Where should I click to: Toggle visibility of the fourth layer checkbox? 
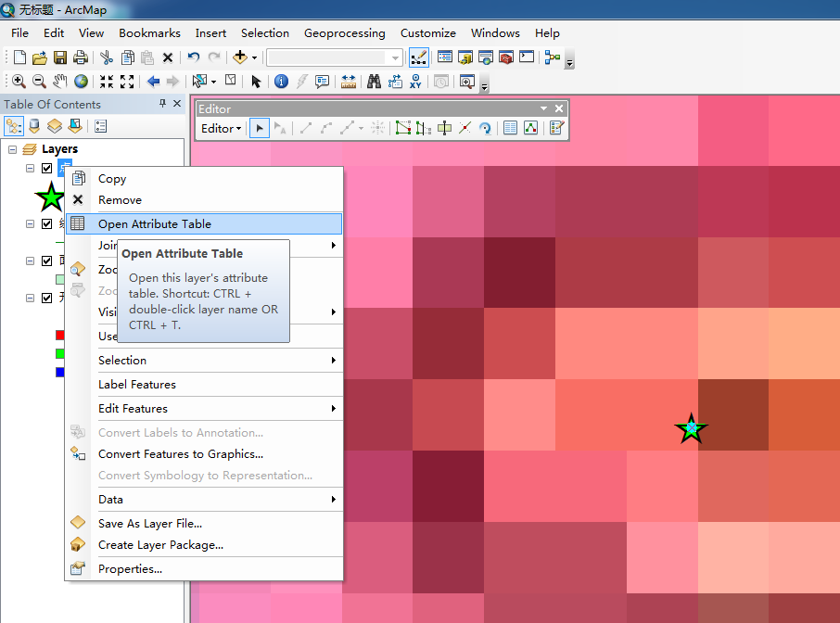point(47,298)
